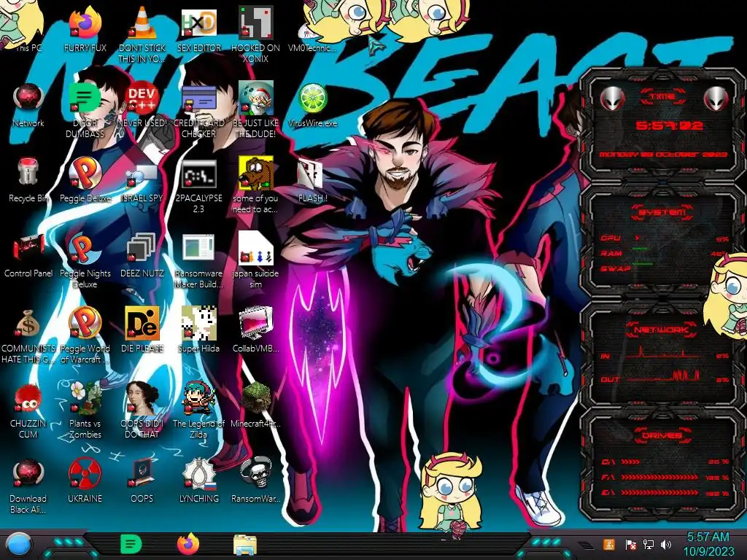Click the VM0Technic... desktop label
The image size is (747, 560).
[312, 48]
